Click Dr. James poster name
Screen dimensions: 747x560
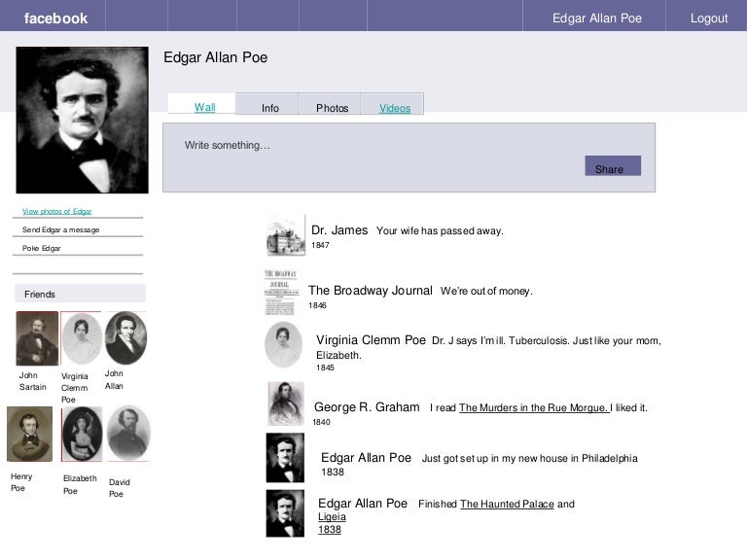[339, 230]
